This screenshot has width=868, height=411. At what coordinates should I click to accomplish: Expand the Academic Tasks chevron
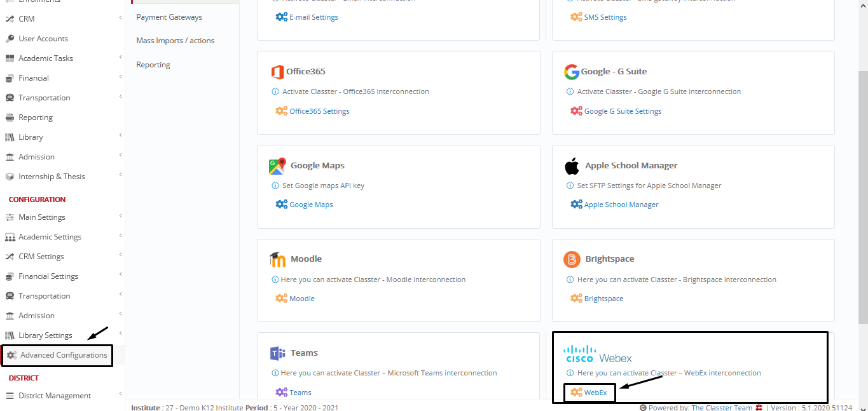[120, 58]
